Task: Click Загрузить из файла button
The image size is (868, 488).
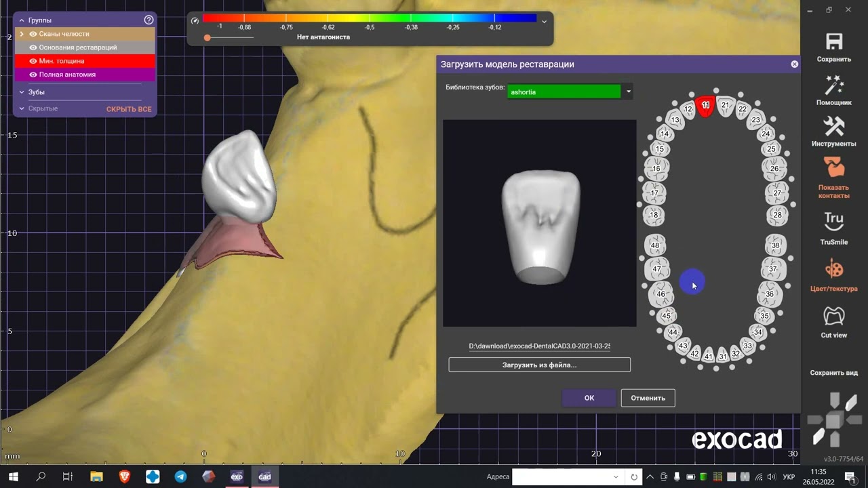Action: pyautogui.click(x=539, y=365)
